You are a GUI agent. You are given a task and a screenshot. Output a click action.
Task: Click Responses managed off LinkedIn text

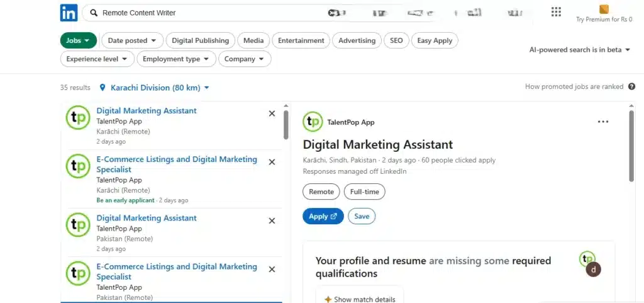pos(355,171)
